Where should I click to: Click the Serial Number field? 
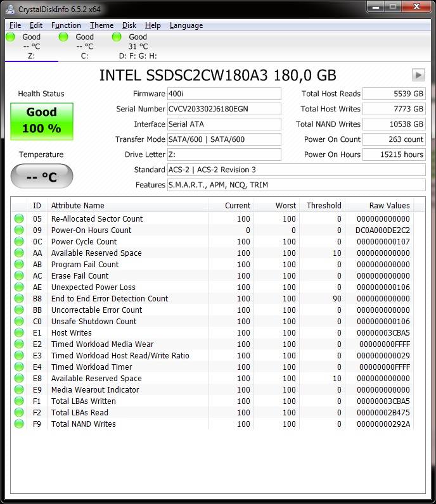[x=224, y=109]
